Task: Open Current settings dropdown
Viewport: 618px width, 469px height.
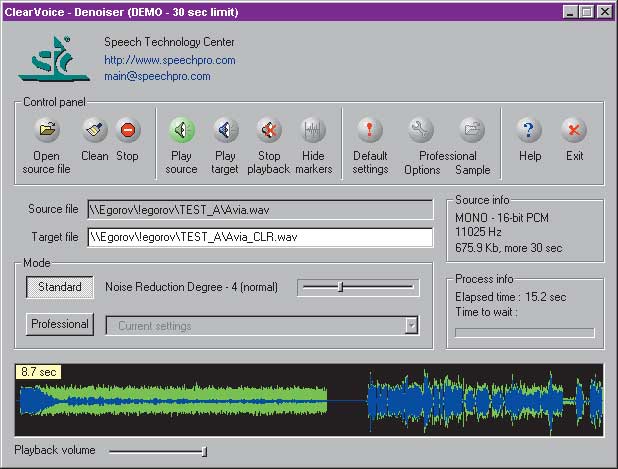Action: (411, 326)
